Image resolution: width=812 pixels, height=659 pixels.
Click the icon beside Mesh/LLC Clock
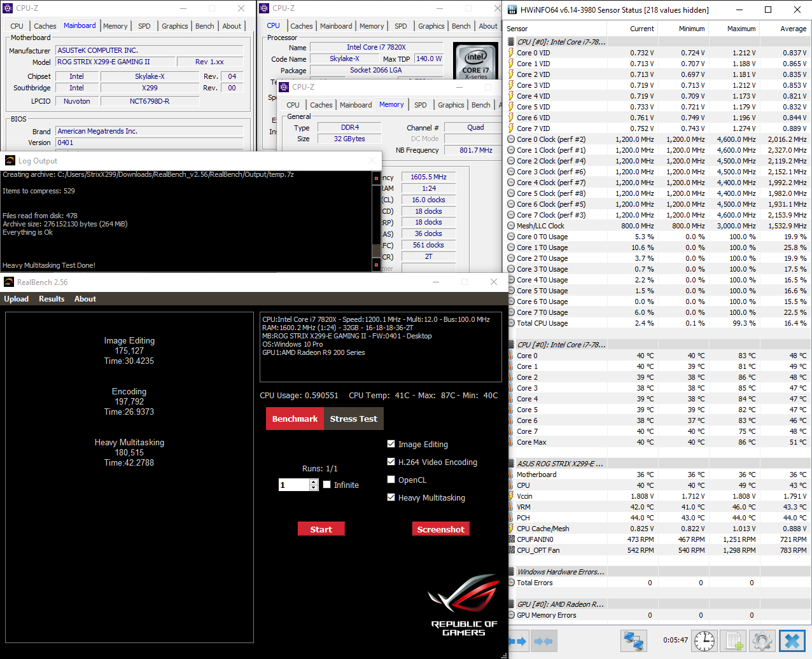coord(511,226)
